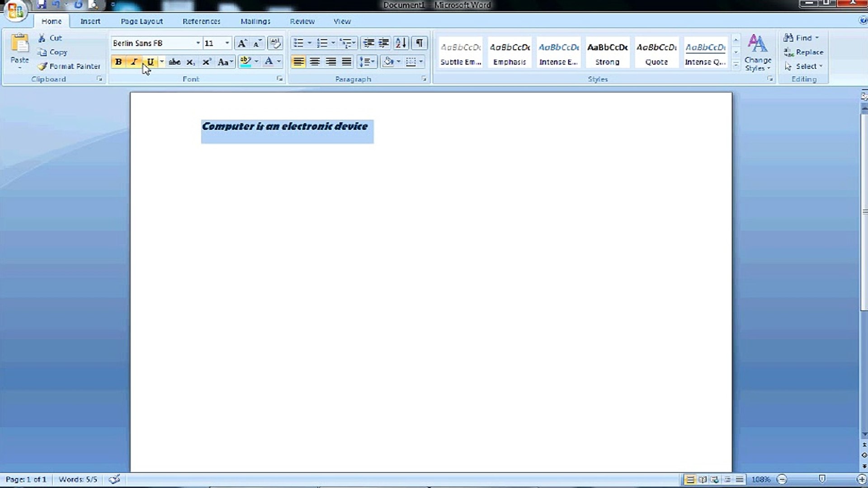Justify the text
Image resolution: width=868 pixels, height=488 pixels.
click(347, 62)
